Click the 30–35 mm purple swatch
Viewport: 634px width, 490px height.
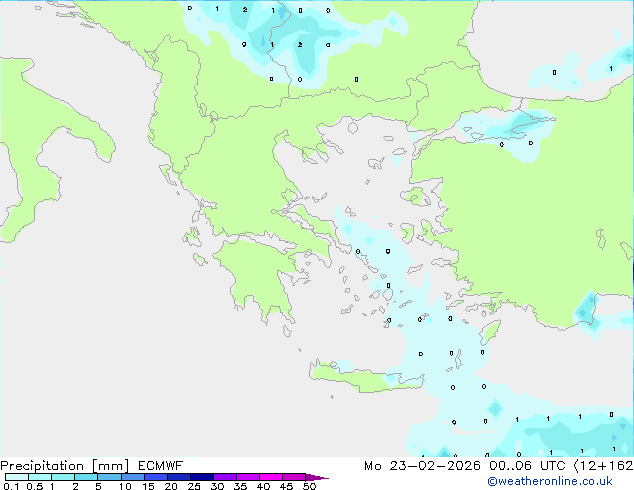tap(225, 477)
